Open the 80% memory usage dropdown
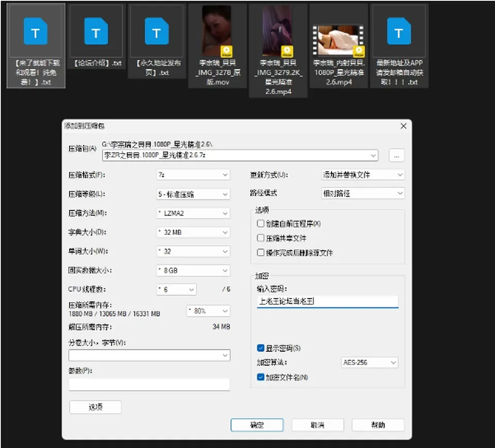Image resolution: width=495 pixels, height=448 pixels. click(x=208, y=311)
